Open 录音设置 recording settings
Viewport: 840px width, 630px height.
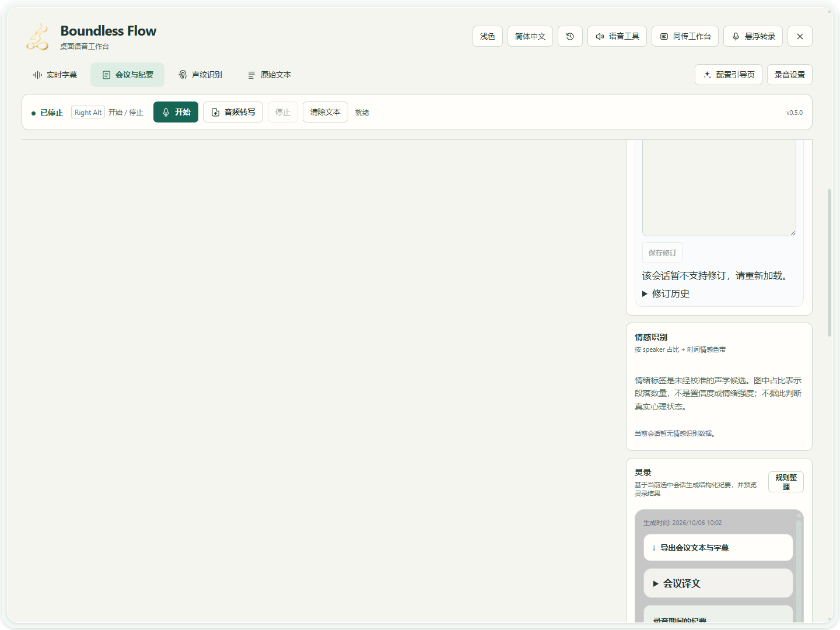(x=790, y=75)
